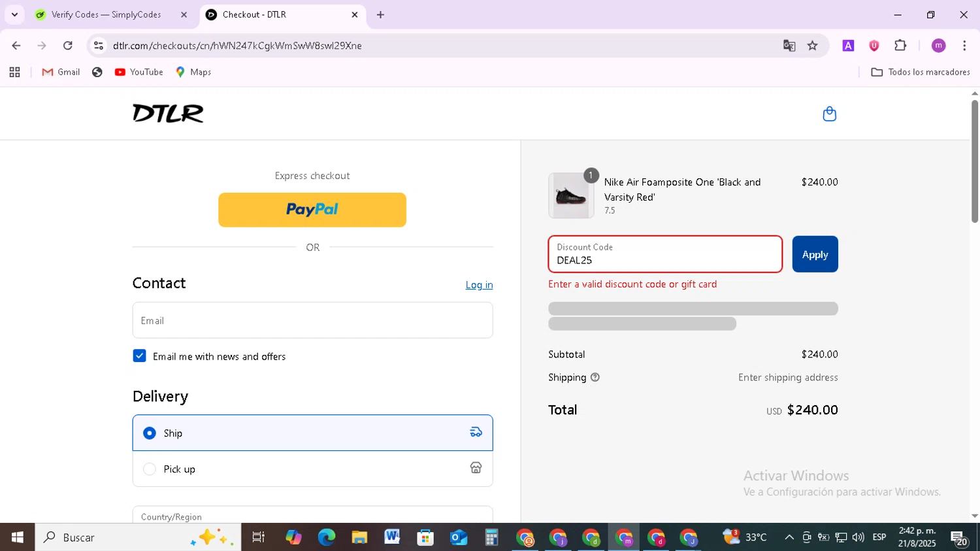Open the purple A browser extension
The image size is (980, 551).
click(x=848, y=46)
